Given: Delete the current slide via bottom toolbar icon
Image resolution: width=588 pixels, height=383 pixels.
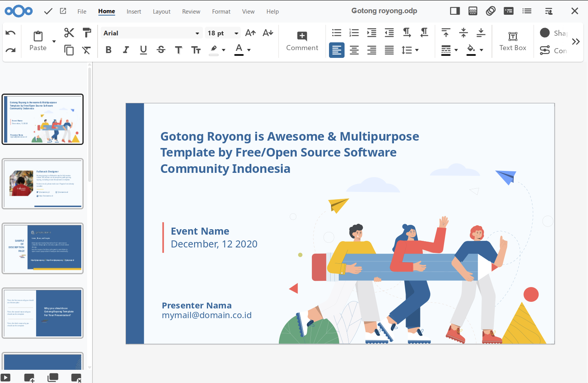Looking at the screenshot, I should (x=76, y=377).
